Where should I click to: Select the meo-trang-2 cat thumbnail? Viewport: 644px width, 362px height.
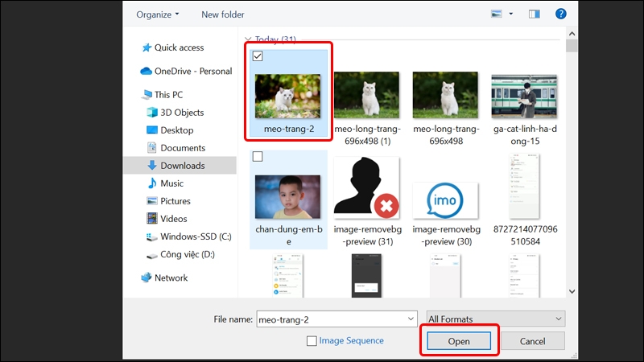(x=287, y=96)
